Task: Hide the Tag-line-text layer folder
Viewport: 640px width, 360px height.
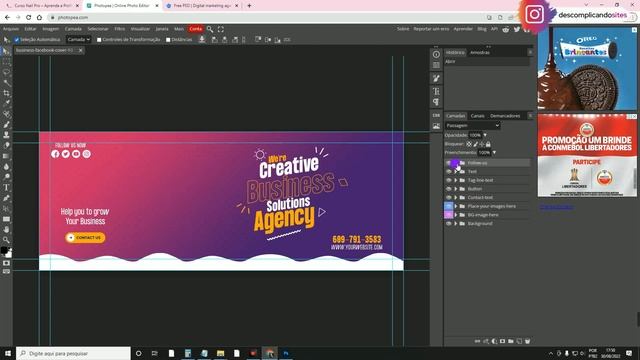Action: [449, 180]
